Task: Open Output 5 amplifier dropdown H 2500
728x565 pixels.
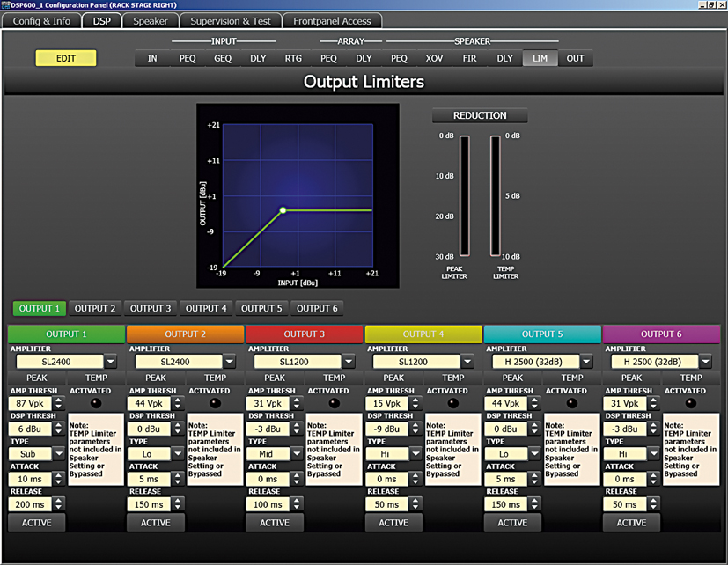Action: [x=542, y=361]
